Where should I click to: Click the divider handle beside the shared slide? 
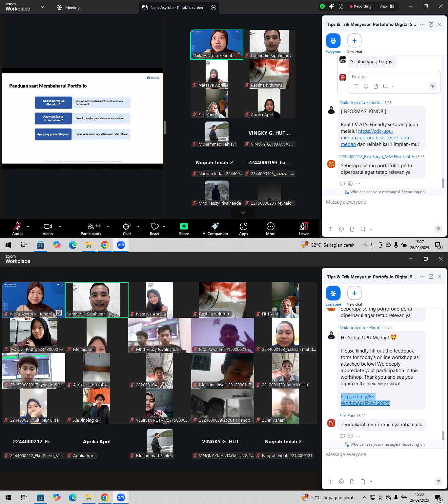click(x=165, y=127)
